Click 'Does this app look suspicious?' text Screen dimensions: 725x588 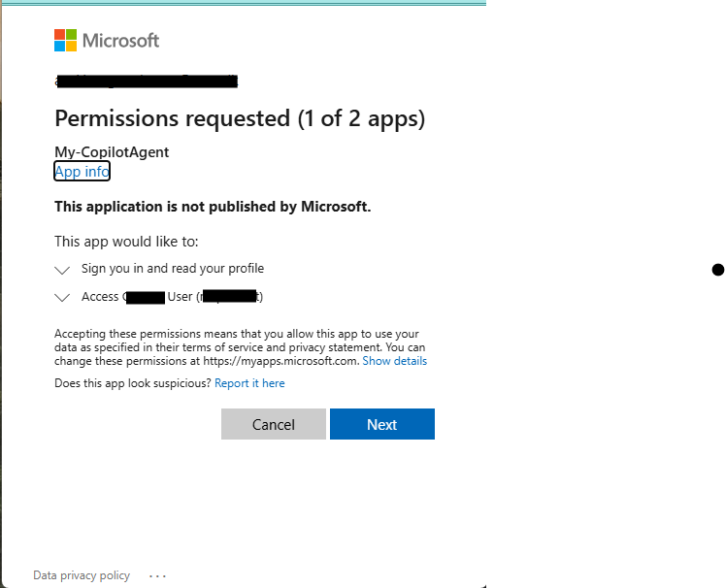pos(133,383)
